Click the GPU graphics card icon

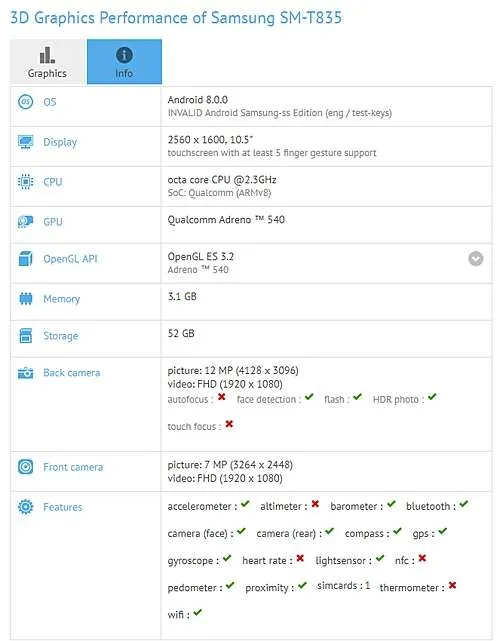coord(25,222)
